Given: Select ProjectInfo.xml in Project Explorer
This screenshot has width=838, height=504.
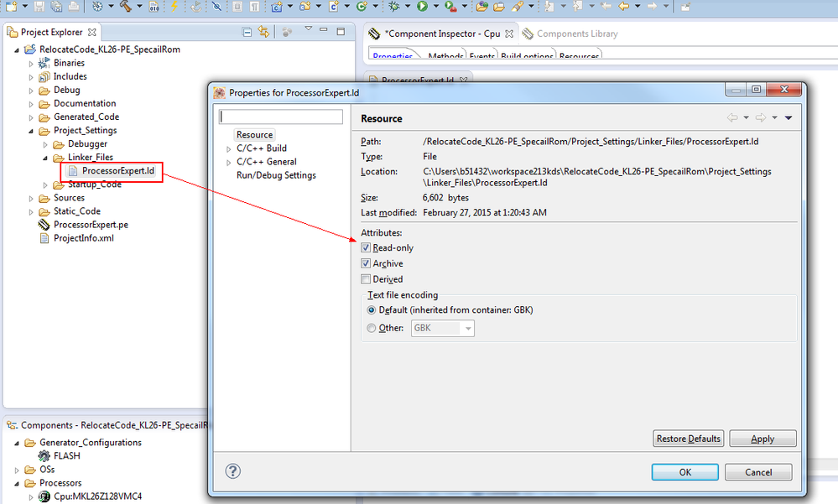Looking at the screenshot, I should point(83,238).
